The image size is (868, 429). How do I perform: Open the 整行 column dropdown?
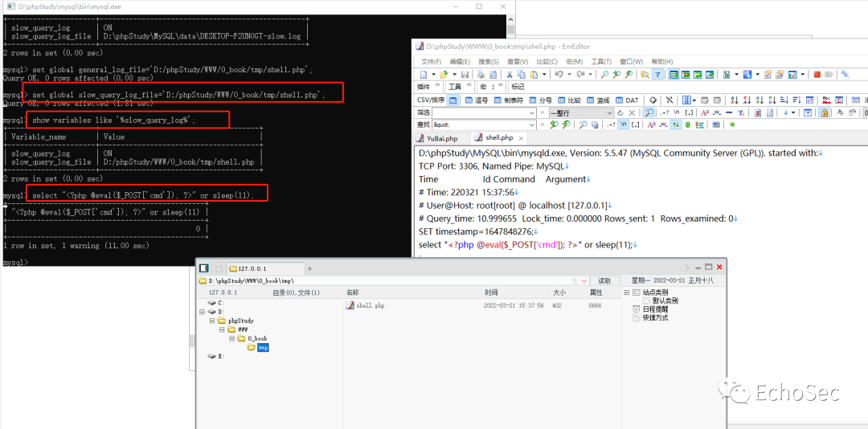pos(610,112)
